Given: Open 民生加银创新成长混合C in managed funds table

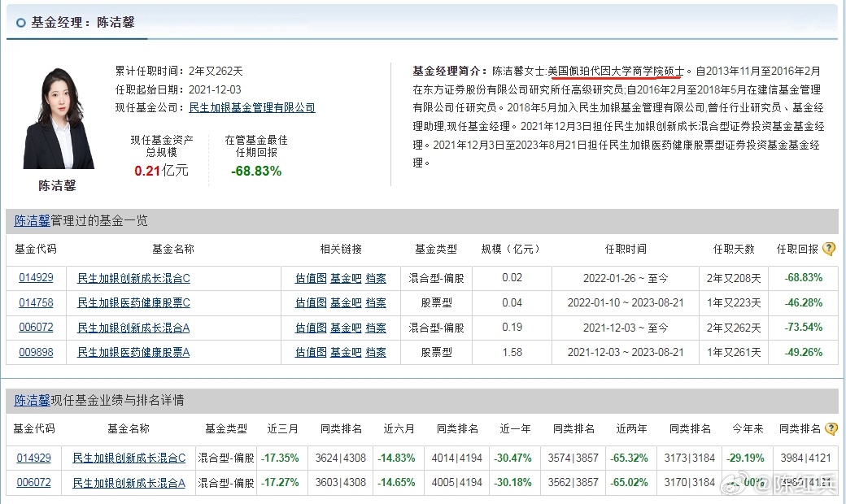Looking at the screenshot, I should [133, 278].
